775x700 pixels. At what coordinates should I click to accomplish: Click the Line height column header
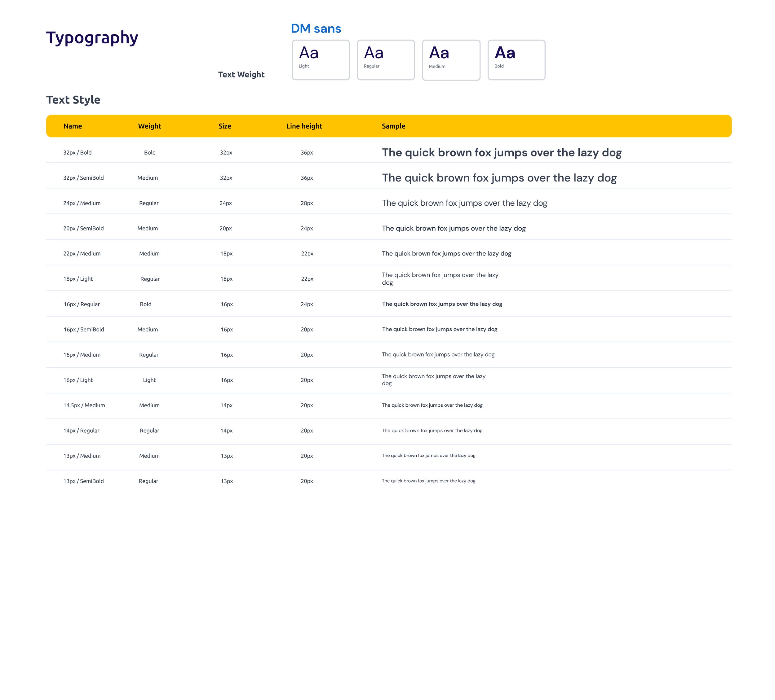(x=304, y=126)
